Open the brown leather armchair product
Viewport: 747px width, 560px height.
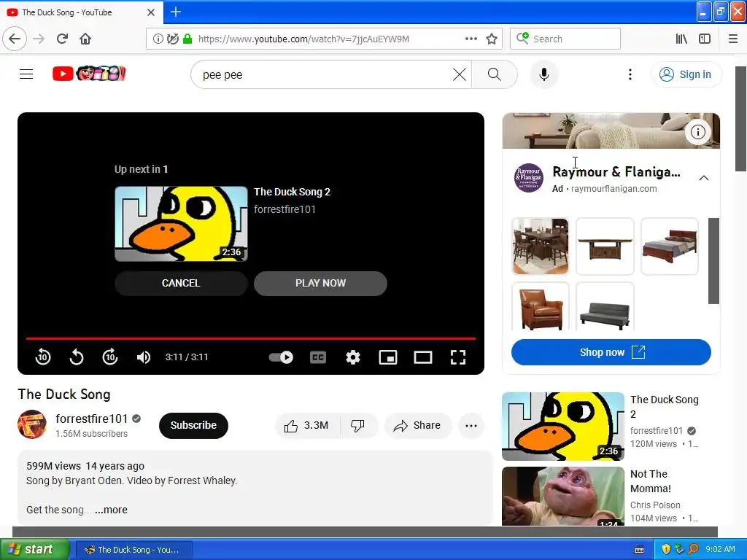pyautogui.click(x=541, y=306)
